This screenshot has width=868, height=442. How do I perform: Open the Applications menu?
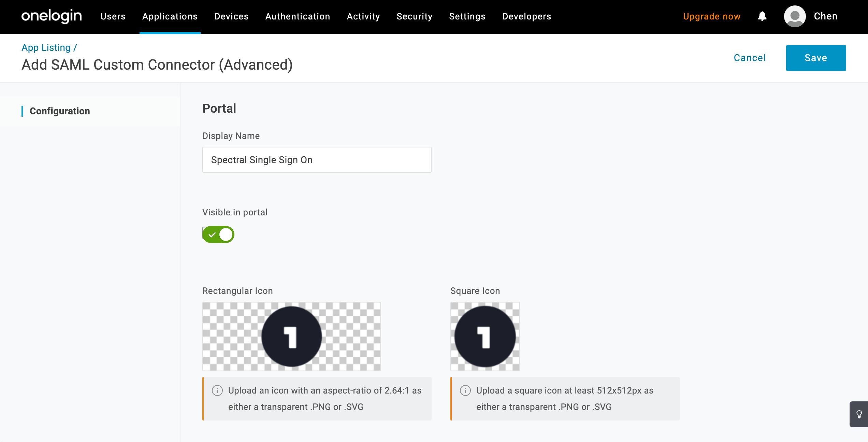tap(170, 16)
